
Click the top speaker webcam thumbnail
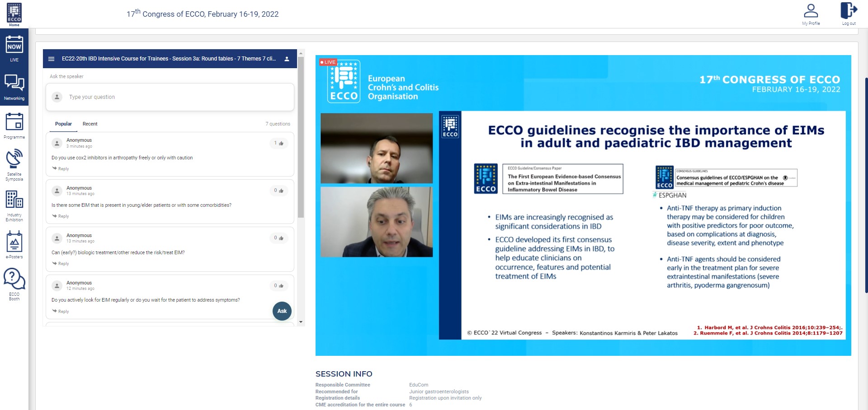coord(377,148)
